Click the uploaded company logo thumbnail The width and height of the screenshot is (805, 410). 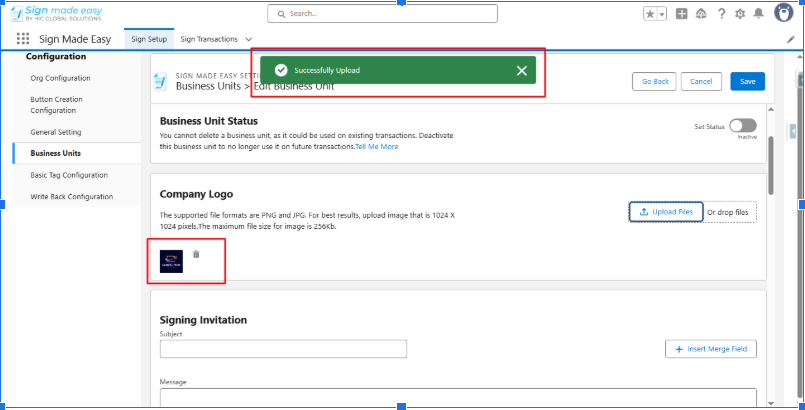[x=171, y=260]
